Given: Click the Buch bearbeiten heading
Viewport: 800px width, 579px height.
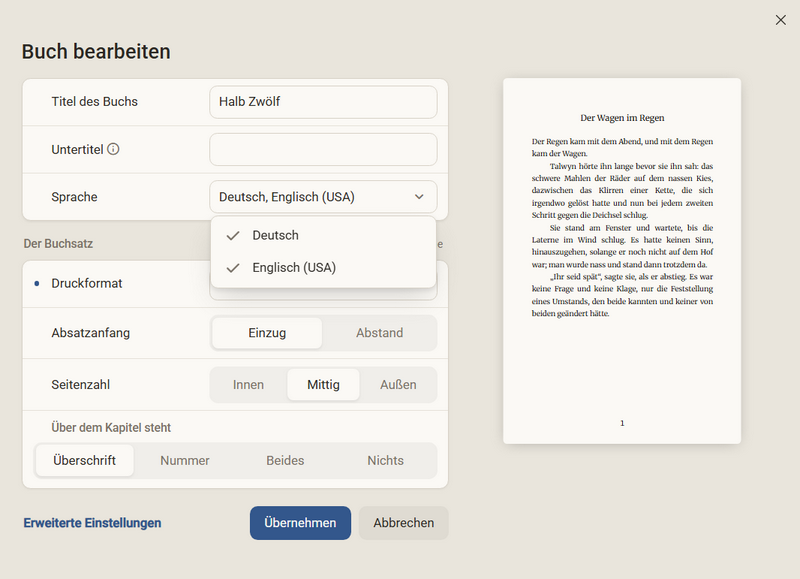Looking at the screenshot, I should 96,52.
